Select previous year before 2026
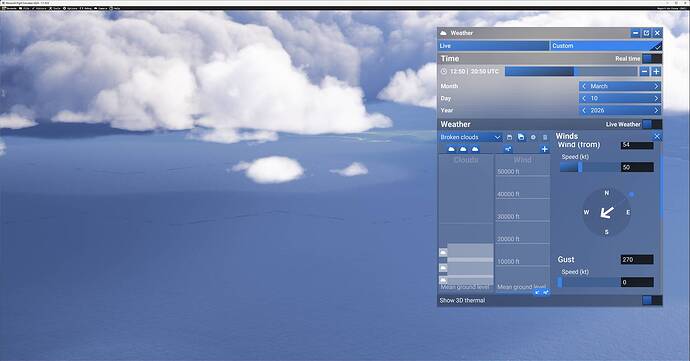 [x=584, y=111]
